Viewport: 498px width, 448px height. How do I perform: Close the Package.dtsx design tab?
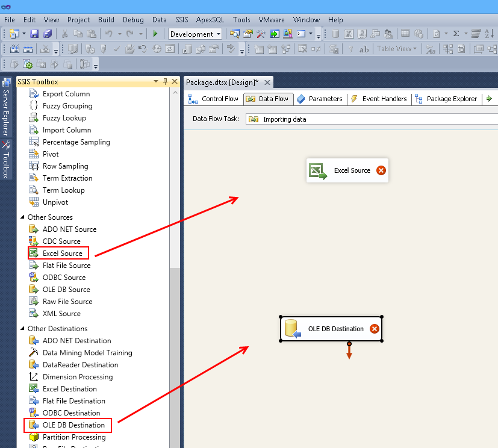coord(268,82)
